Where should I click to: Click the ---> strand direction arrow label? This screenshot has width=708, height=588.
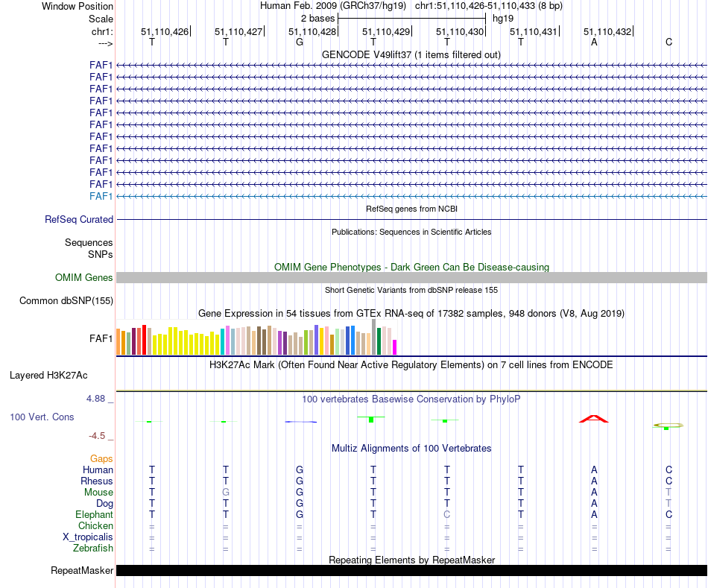click(105, 43)
